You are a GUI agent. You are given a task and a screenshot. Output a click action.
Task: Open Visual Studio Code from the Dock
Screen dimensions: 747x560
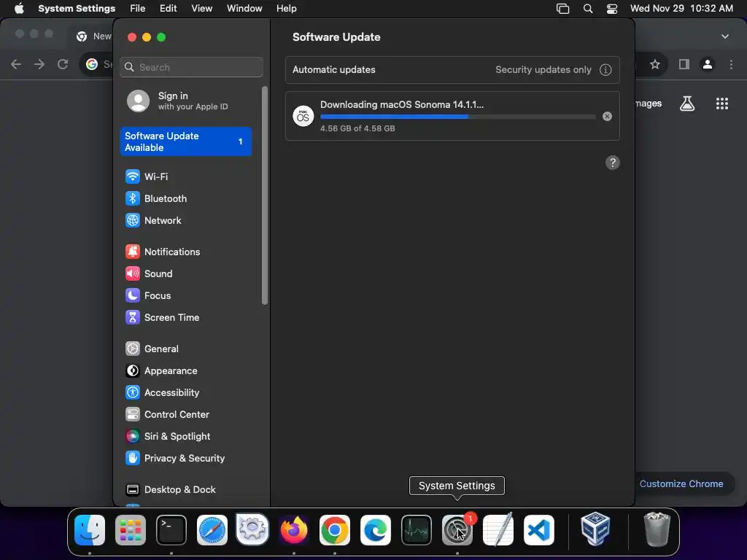click(539, 530)
